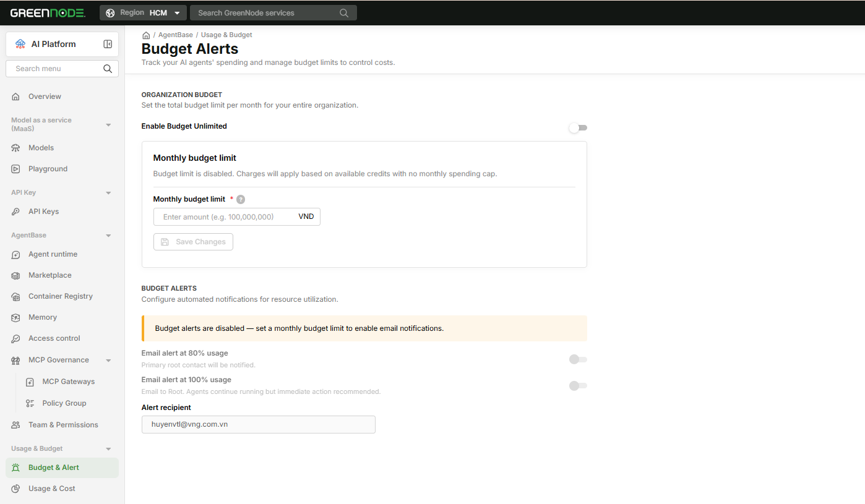Click the Monthly budget limit amount field

(x=236, y=217)
